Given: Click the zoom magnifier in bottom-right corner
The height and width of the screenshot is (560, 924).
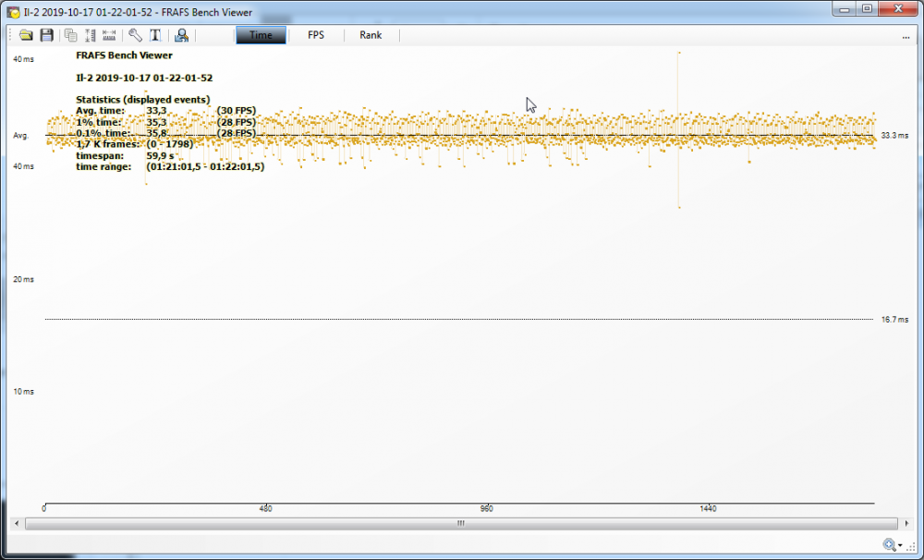Looking at the screenshot, I should [x=889, y=546].
